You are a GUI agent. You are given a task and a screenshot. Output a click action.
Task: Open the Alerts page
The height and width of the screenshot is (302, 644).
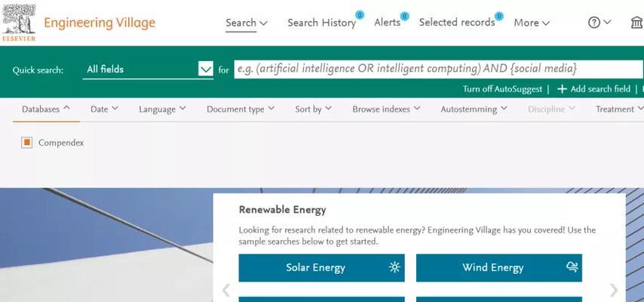click(388, 23)
